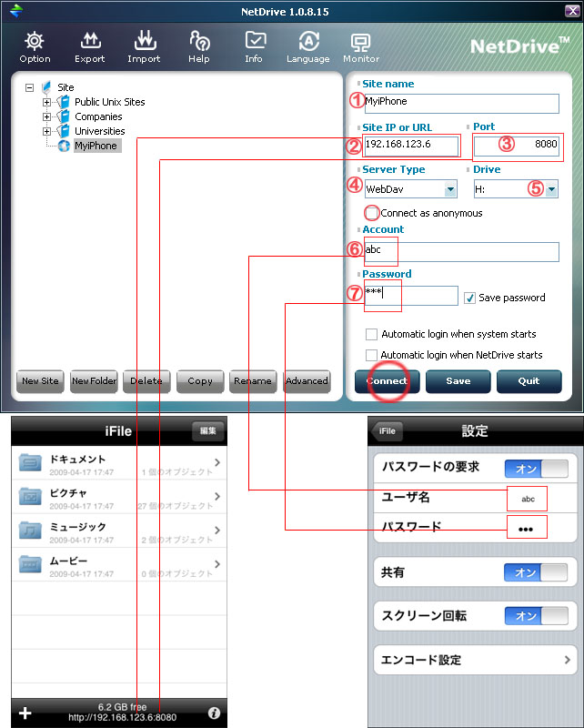Screen dimensions: 584x728
Task: Expand the Companies tree node
Action: pyautogui.click(x=46, y=116)
